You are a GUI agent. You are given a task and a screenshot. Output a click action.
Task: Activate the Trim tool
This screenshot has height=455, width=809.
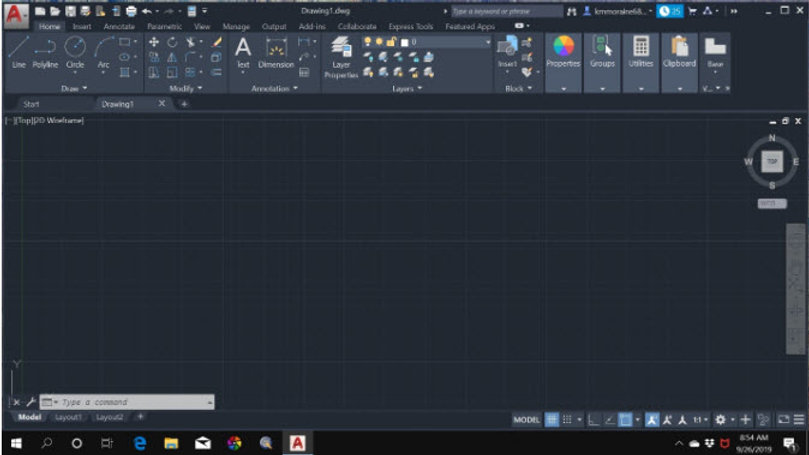(x=190, y=42)
